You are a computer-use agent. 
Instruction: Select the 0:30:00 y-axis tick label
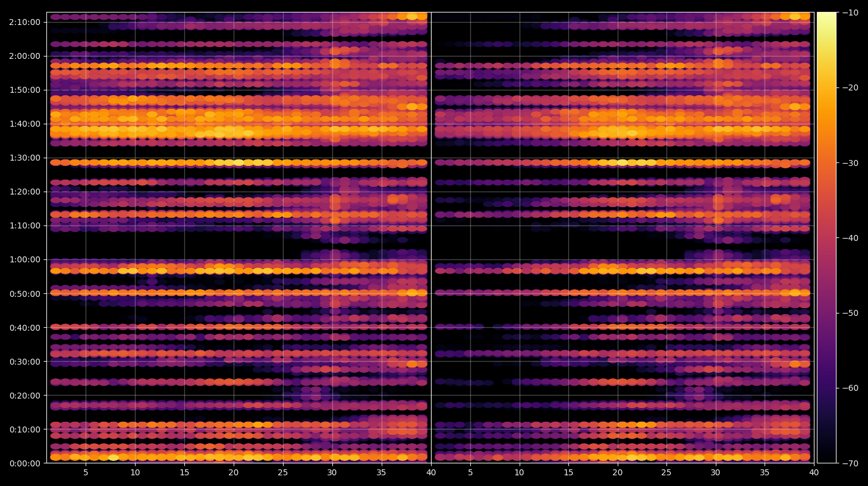click(x=25, y=362)
